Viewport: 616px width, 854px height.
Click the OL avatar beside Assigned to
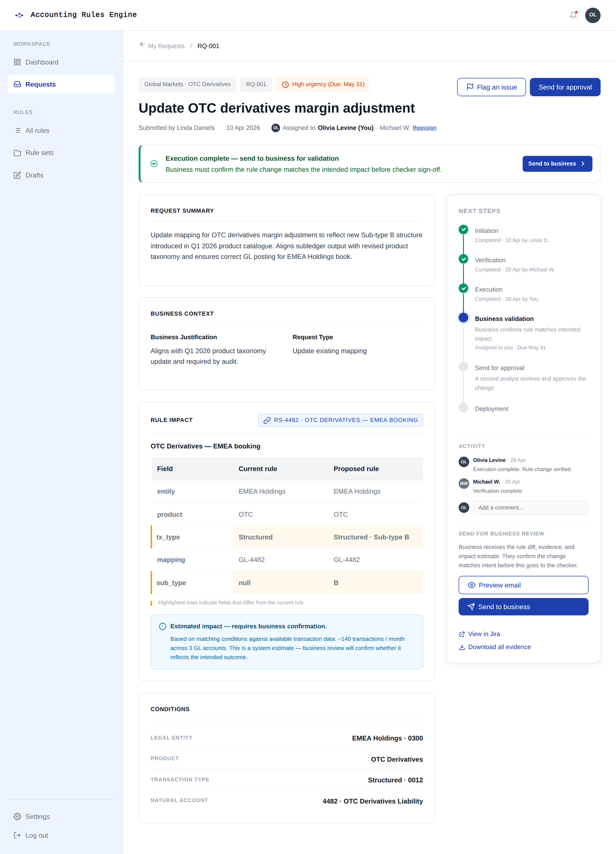(x=276, y=128)
